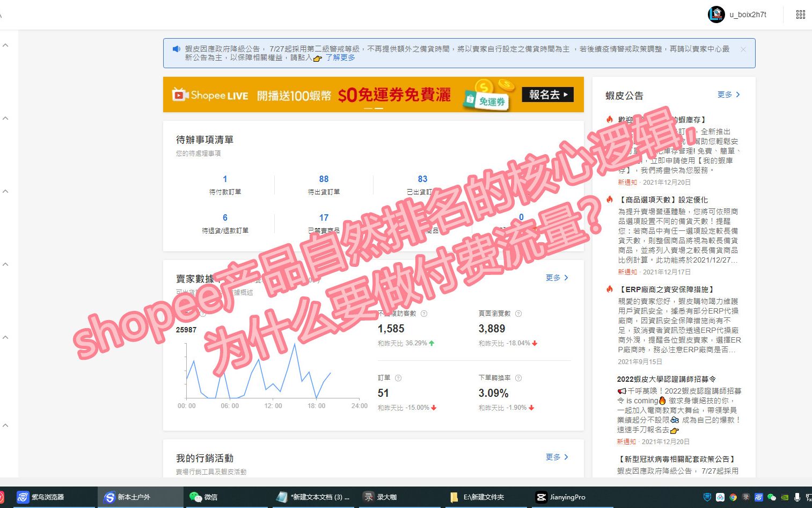
Task: Open the 【ERP廠商之資安保障措施】 announcement
Action: tap(667, 289)
